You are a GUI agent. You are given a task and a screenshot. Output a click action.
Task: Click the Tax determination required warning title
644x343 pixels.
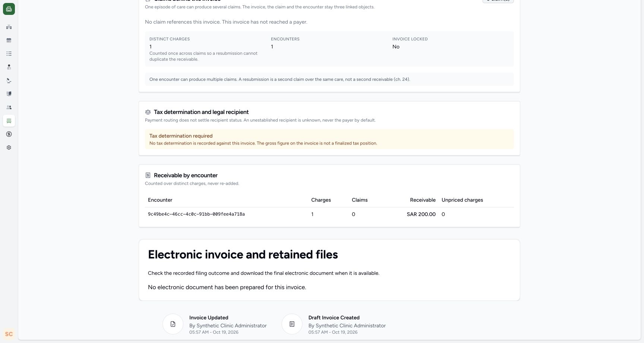(x=181, y=136)
